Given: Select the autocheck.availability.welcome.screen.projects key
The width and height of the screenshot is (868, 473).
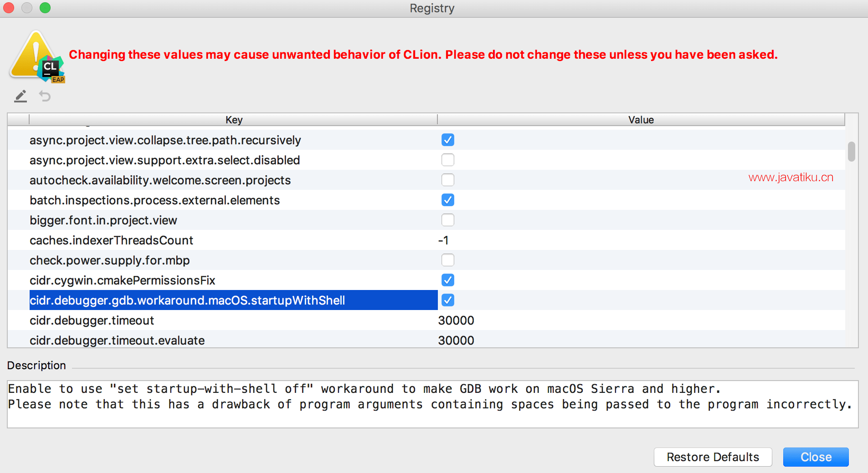Looking at the screenshot, I should (160, 180).
